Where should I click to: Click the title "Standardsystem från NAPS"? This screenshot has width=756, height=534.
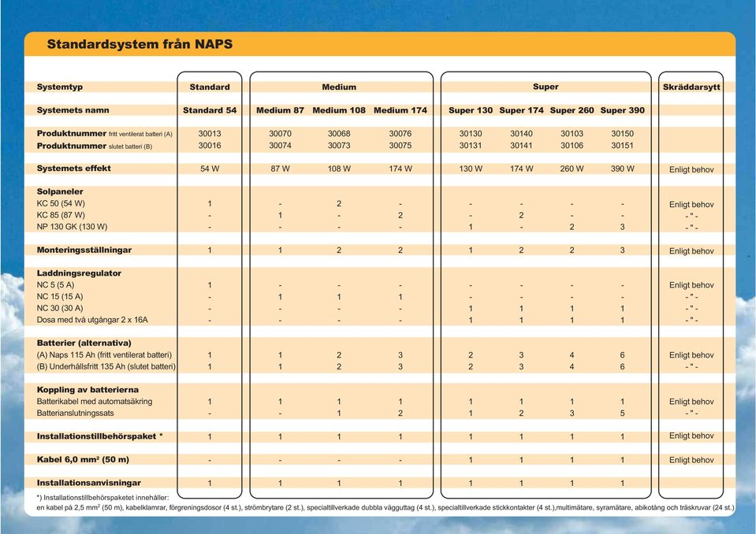[140, 44]
